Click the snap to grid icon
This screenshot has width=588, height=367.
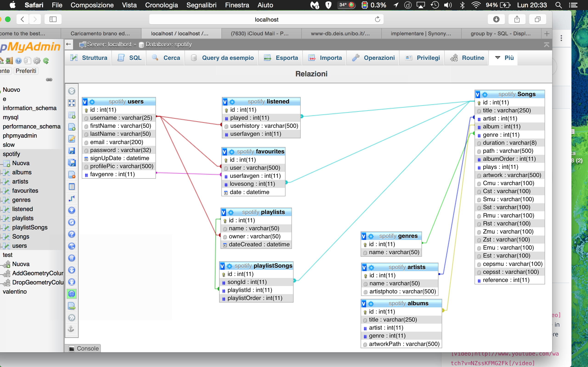[72, 258]
